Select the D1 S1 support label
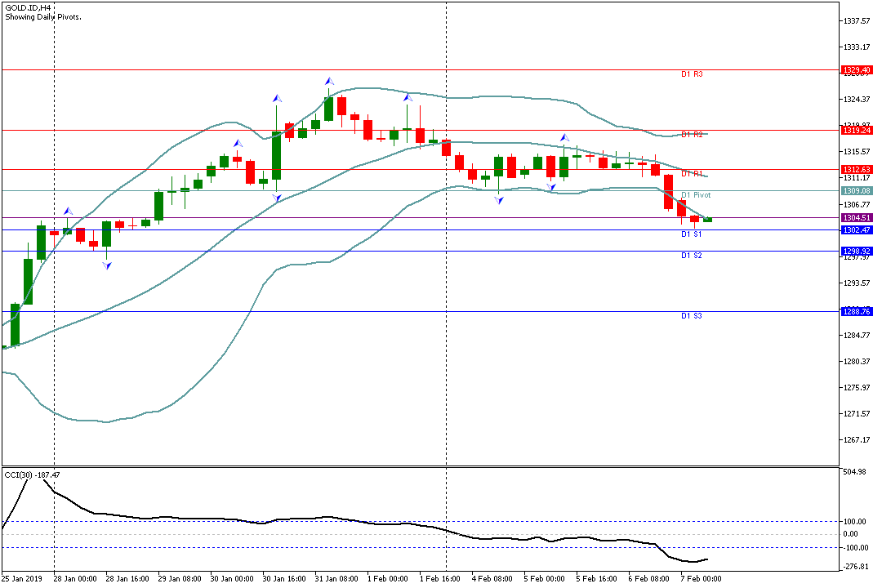The height and width of the screenshot is (588, 882). (692, 234)
